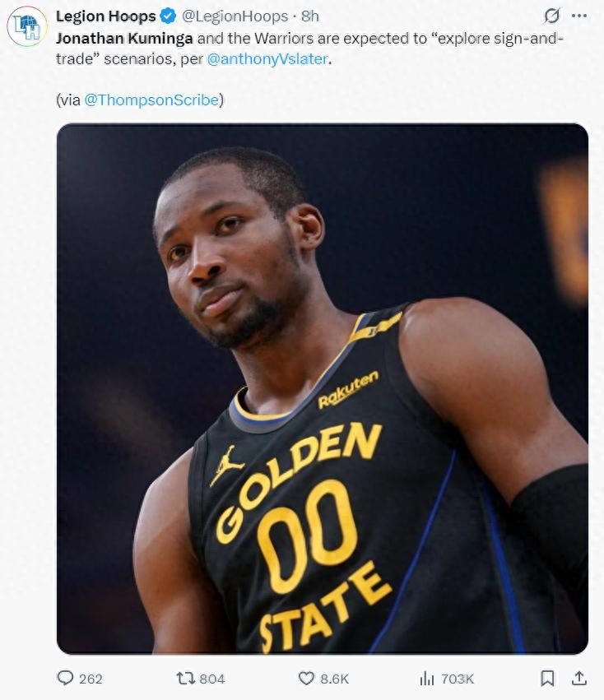Open the three-dot more options menu
The width and height of the screenshot is (604, 700).
tap(579, 16)
